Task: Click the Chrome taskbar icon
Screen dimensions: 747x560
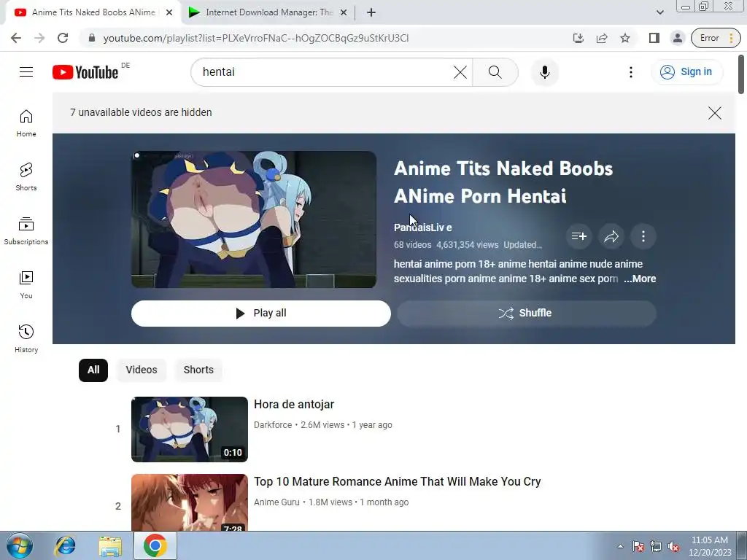Action: (155, 545)
